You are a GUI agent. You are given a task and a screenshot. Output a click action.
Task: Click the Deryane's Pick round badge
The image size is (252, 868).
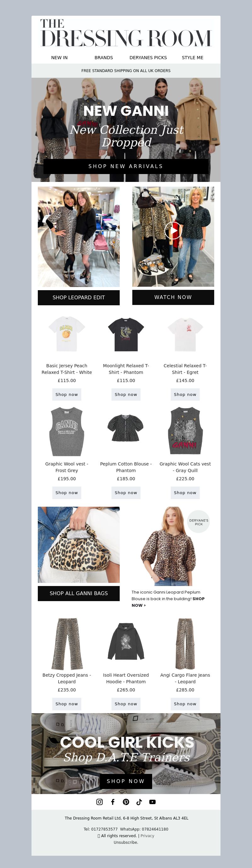(x=199, y=522)
